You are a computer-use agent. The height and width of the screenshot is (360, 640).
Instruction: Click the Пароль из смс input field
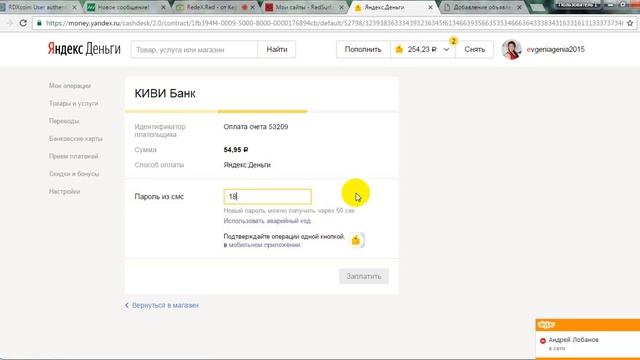pyautogui.click(x=267, y=196)
